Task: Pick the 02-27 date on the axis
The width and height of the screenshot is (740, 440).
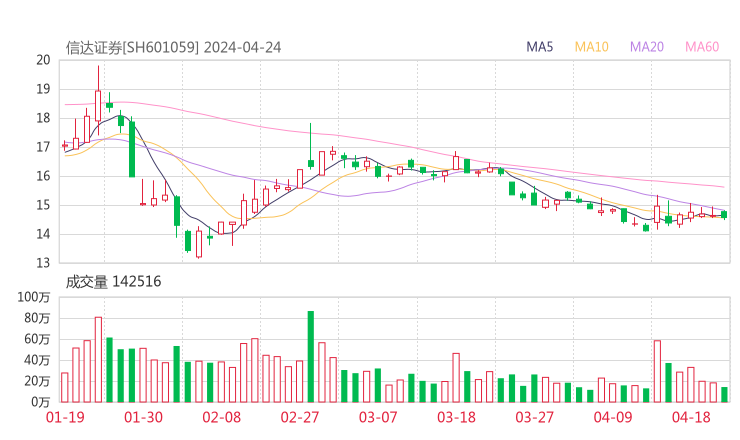Action: point(299,418)
